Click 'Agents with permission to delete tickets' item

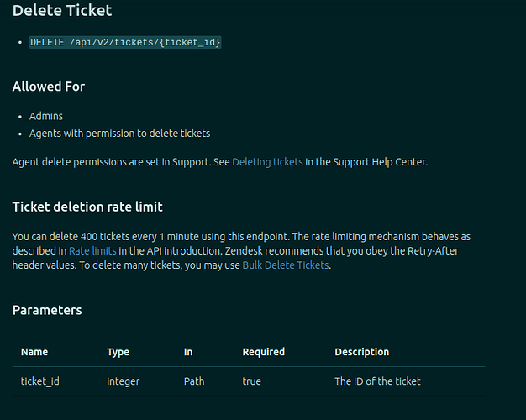pos(120,134)
